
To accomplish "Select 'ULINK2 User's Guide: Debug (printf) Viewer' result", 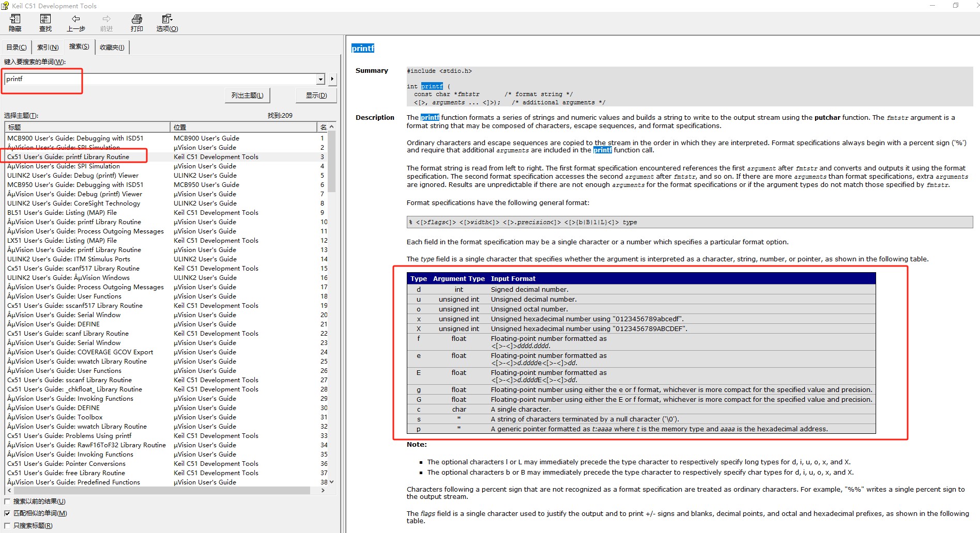I will tap(73, 176).
